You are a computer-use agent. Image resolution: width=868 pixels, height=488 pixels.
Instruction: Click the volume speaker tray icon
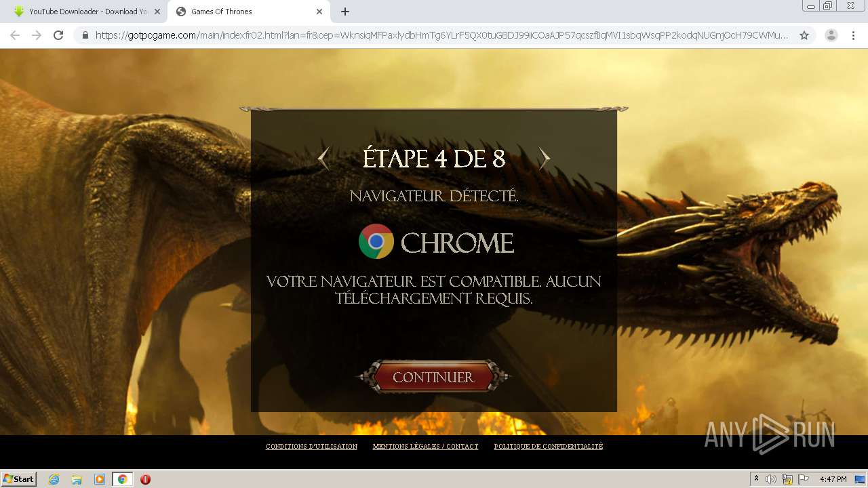click(771, 479)
